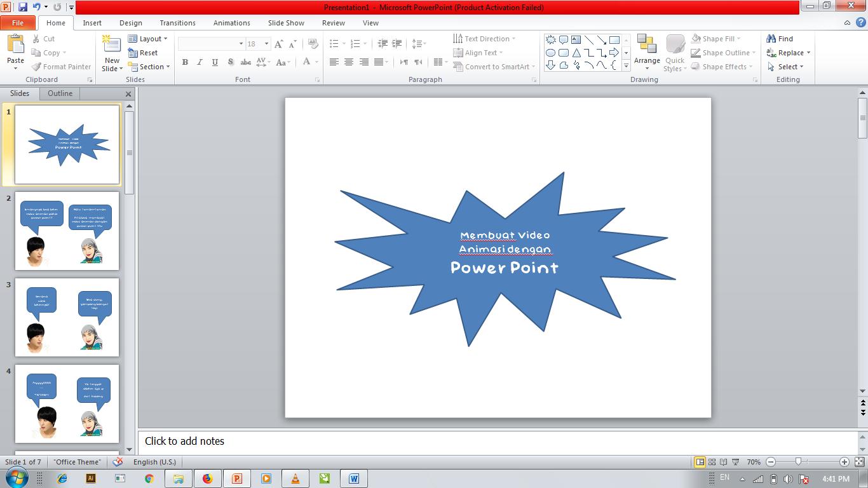This screenshot has width=868, height=488.
Task: Click Replace in Editing group
Action: 789,53
